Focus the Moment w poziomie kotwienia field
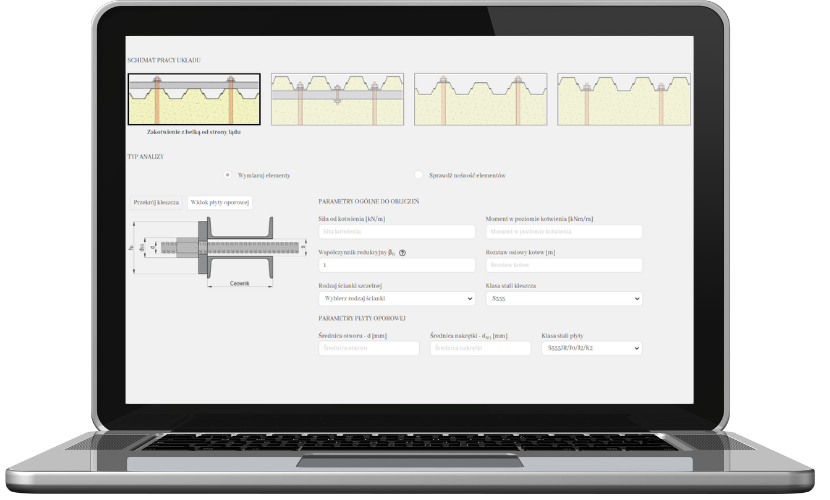Viewport: 830px width, 500px height. 563,232
